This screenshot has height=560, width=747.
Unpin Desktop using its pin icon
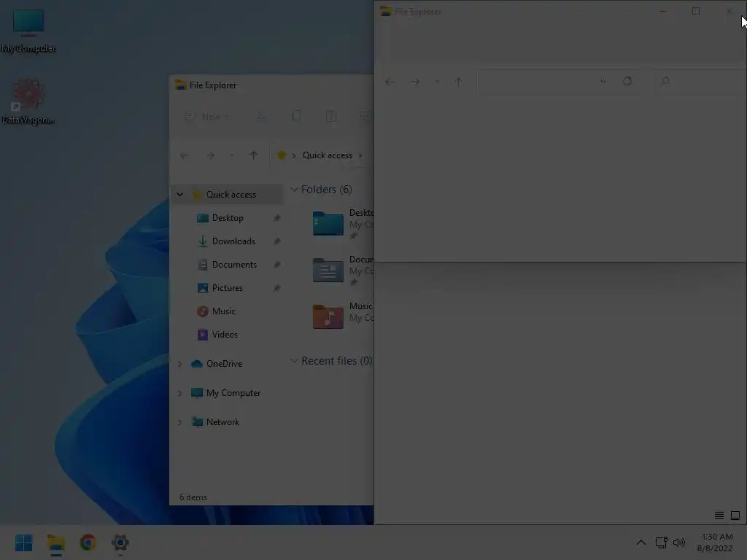(x=276, y=218)
